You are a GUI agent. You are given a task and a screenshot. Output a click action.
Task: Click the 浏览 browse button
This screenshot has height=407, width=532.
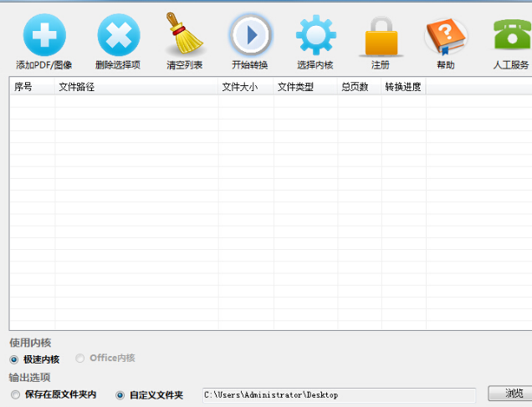pos(509,394)
